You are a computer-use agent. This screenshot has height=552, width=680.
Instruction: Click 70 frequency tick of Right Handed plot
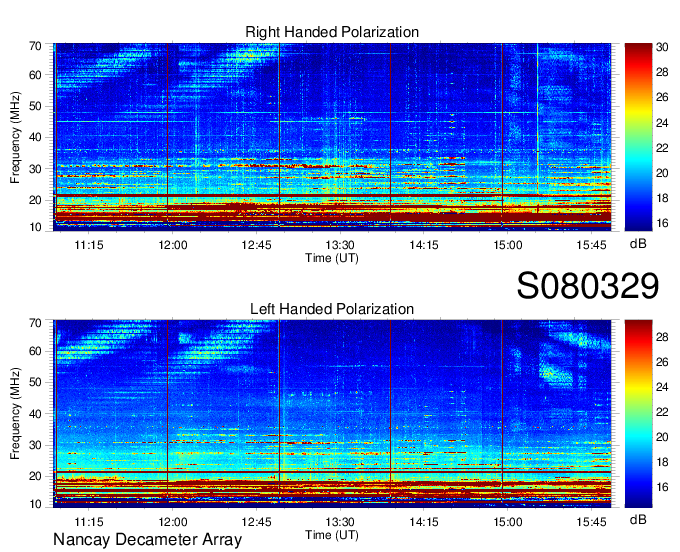point(35,46)
